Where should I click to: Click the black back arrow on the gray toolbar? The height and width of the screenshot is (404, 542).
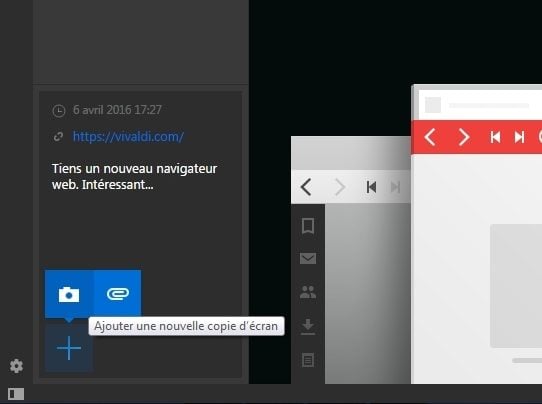[306, 187]
